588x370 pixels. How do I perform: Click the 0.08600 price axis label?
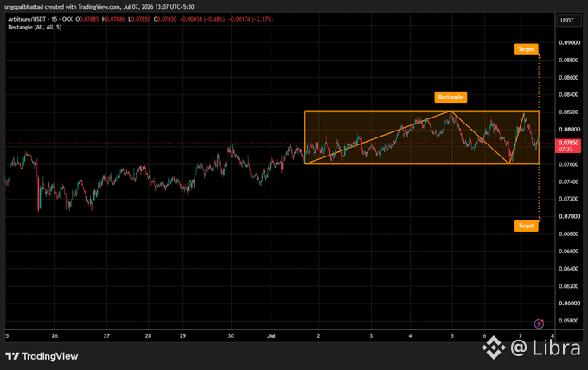569,78
